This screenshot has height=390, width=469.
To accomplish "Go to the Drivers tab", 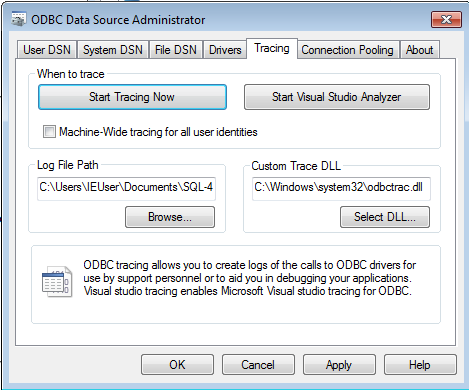I will coord(225,50).
